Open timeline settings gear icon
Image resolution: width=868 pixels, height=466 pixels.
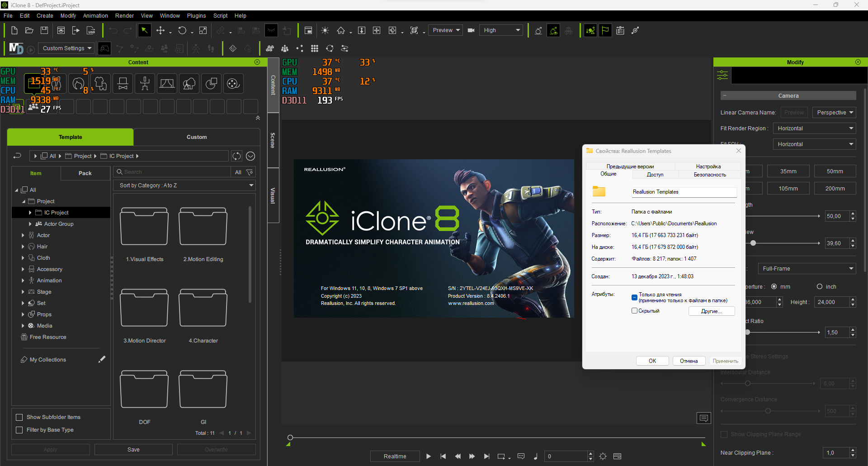pyautogui.click(x=603, y=456)
